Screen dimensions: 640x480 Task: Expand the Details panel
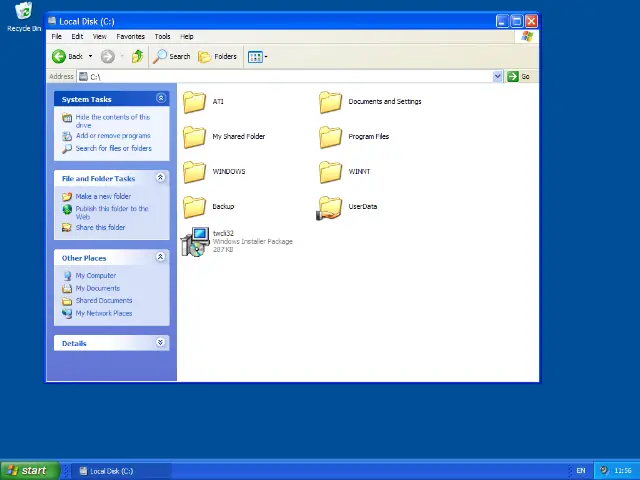(161, 342)
